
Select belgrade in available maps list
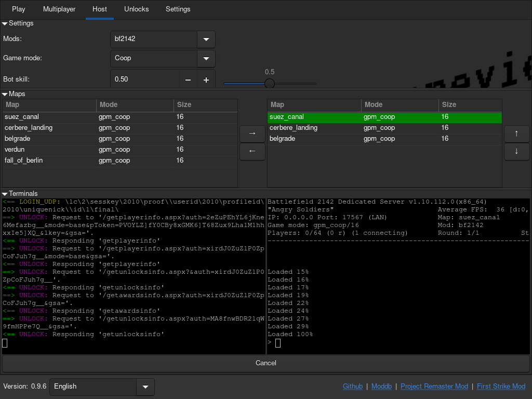click(120, 139)
